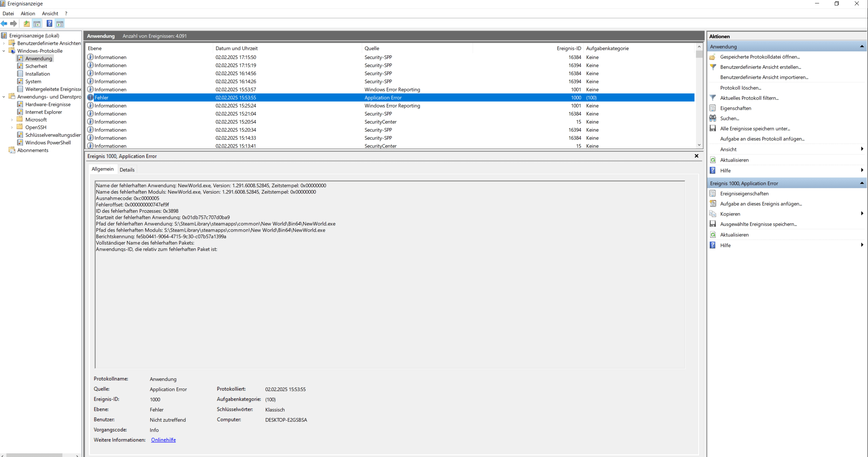This screenshot has height=457, width=868.
Task: Click the back arrow toolbar icon
Action: click(x=4, y=23)
